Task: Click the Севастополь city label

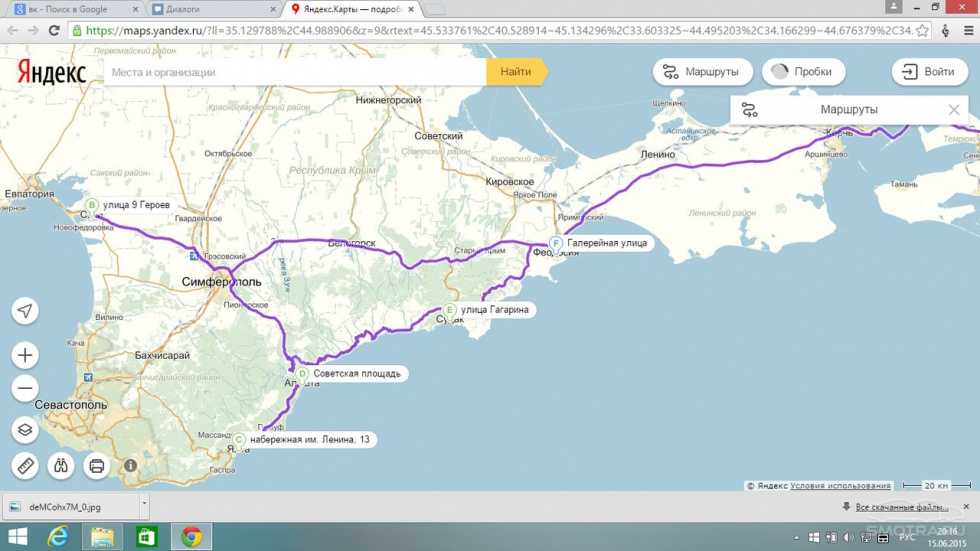Action: [x=71, y=405]
